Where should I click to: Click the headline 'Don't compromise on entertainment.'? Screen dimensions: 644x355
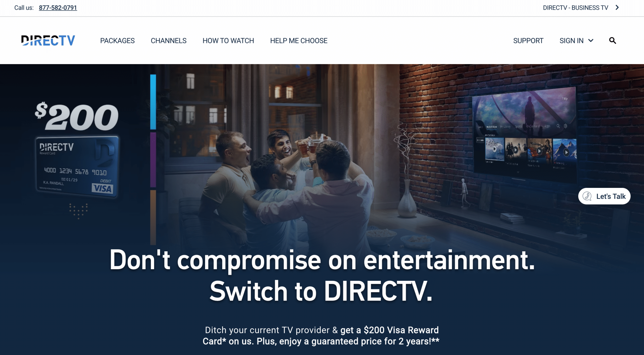(322, 260)
